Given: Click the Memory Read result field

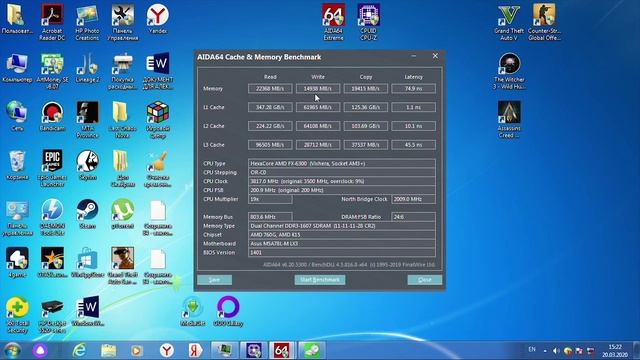Looking at the screenshot, I should (x=270, y=88).
